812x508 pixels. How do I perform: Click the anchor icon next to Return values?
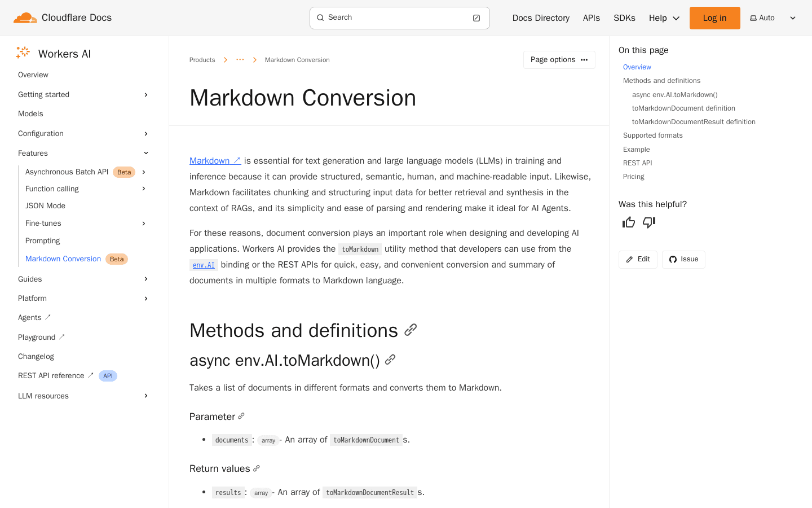tap(257, 468)
